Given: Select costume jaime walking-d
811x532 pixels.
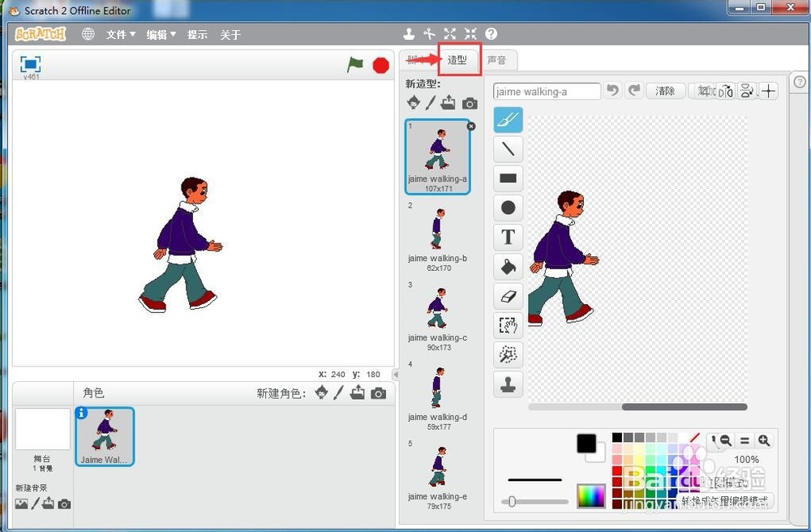Looking at the screenshot, I should 438,396.
